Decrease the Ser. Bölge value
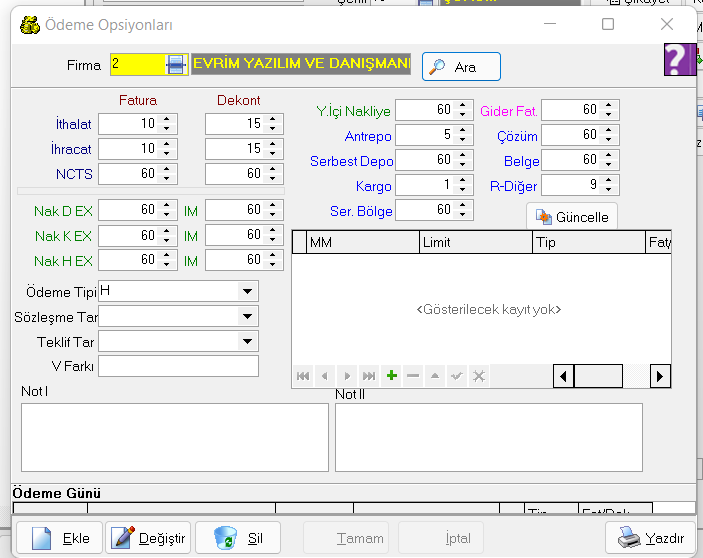This screenshot has width=703, height=558. tap(463, 215)
